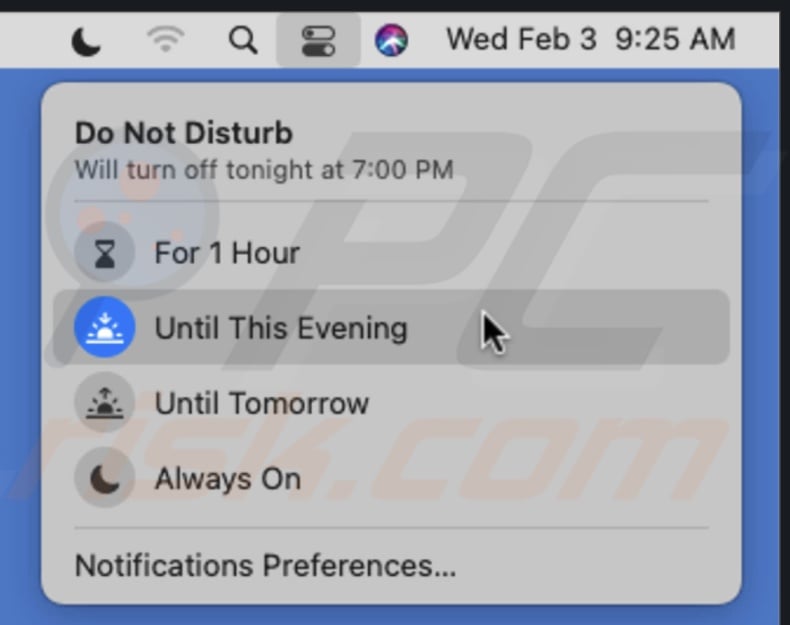Click the blue sunset icon
The width and height of the screenshot is (790, 625).
[105, 327]
